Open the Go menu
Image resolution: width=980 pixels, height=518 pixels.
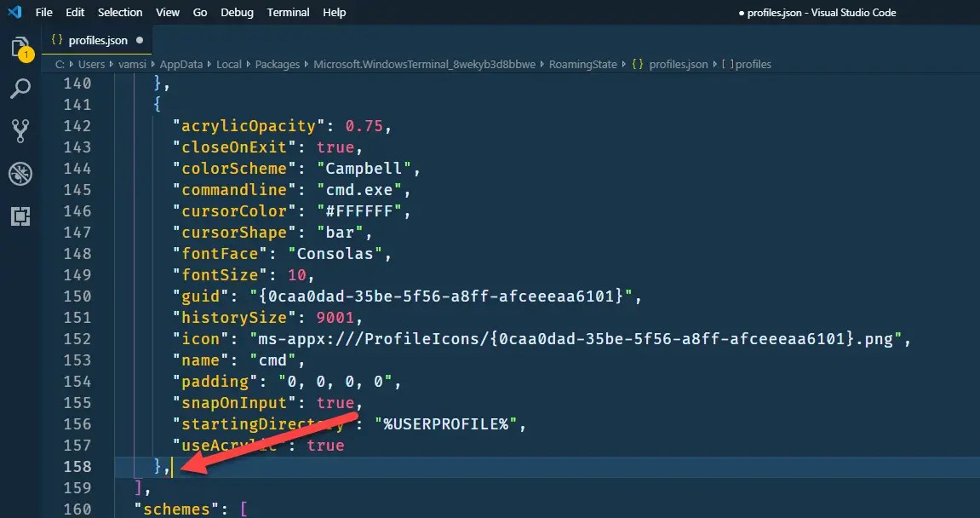200,13
